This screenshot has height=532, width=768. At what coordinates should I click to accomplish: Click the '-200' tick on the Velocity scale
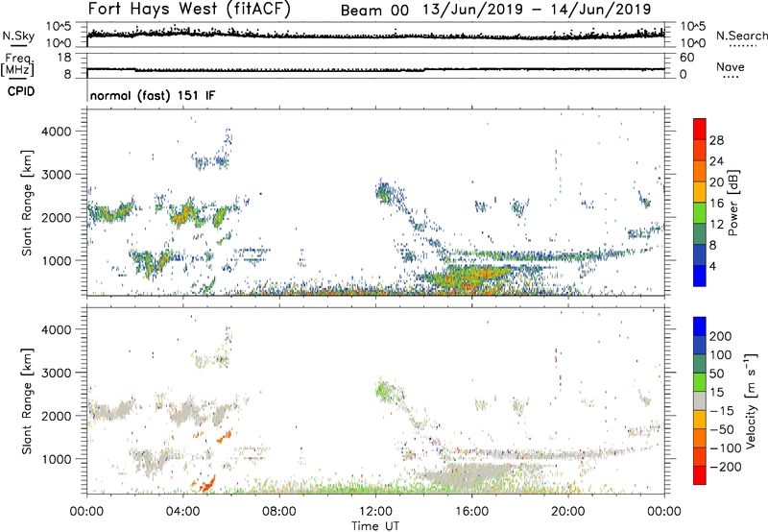pos(725,467)
